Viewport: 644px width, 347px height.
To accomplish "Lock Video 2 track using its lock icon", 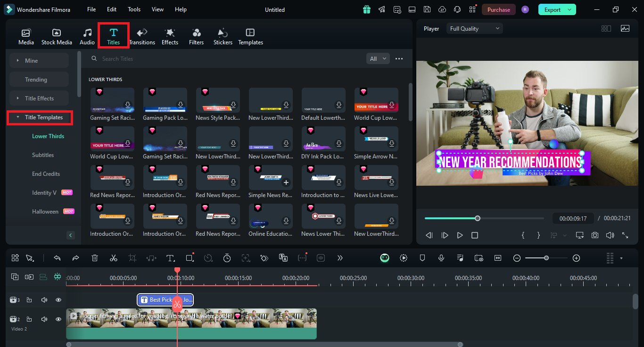I will click(29, 319).
